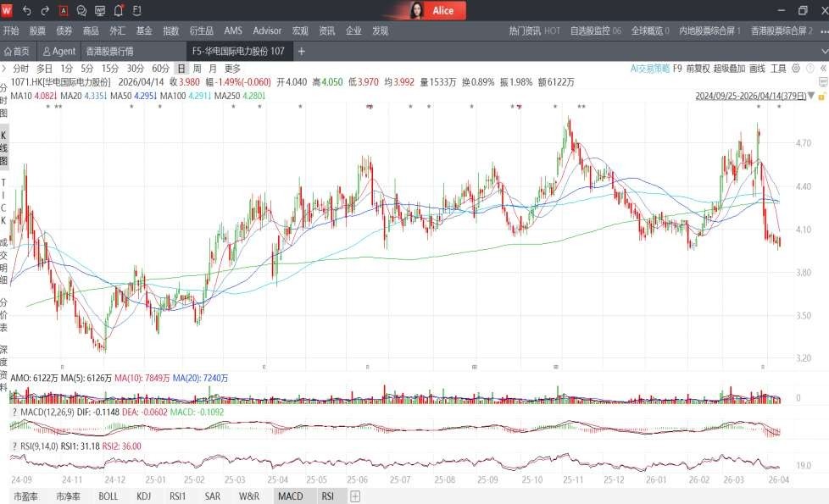This screenshot has height=504, width=829.
Task: Add a new tab with plus icon
Action: coord(301,52)
